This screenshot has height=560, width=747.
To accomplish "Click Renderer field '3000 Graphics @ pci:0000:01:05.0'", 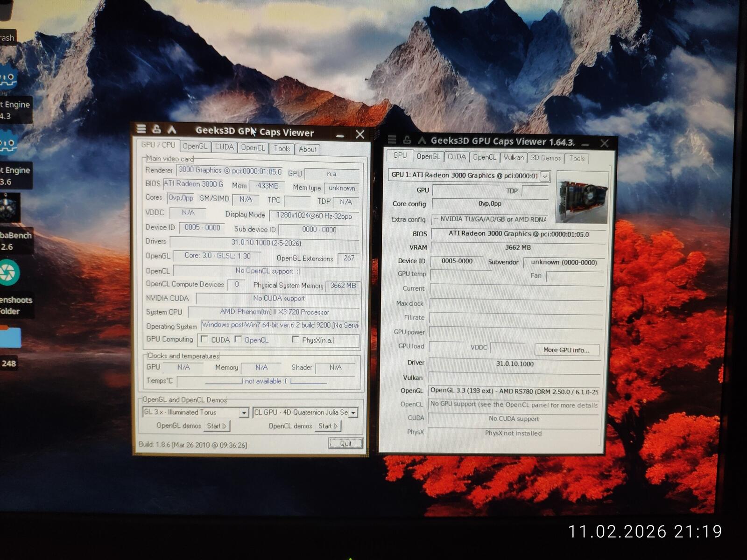I will [230, 171].
